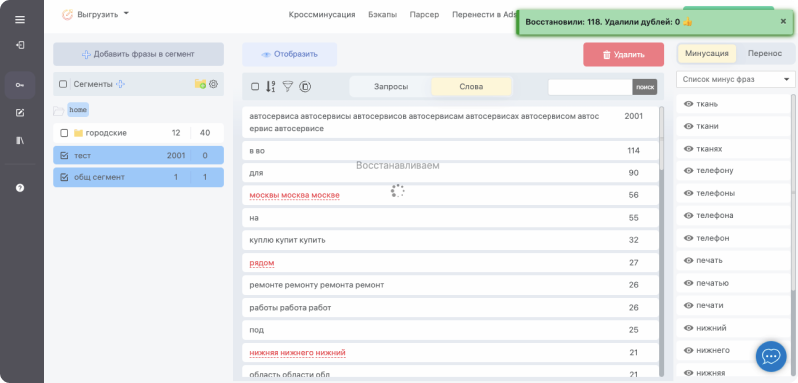798x383 pixels.
Task: Toggle eye icon for нижний
Action: coord(689,328)
